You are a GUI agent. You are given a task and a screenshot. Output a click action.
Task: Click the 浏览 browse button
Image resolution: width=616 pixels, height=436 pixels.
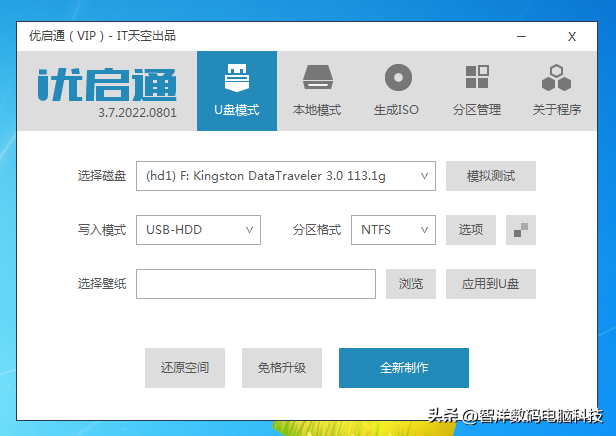tap(411, 284)
